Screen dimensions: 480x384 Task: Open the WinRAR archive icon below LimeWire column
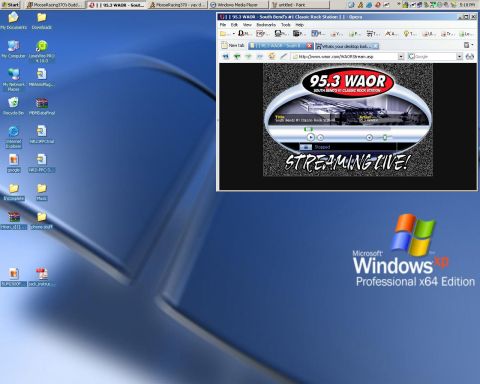coord(42,106)
